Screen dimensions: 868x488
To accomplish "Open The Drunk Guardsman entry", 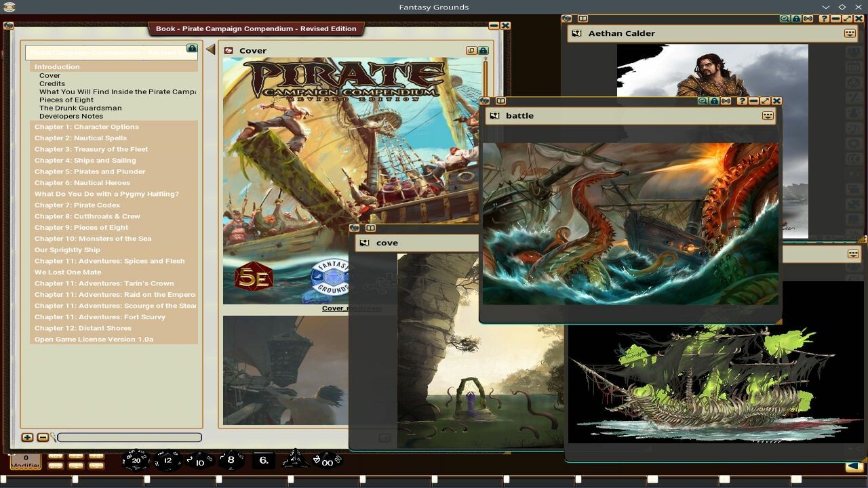I will pos(80,108).
